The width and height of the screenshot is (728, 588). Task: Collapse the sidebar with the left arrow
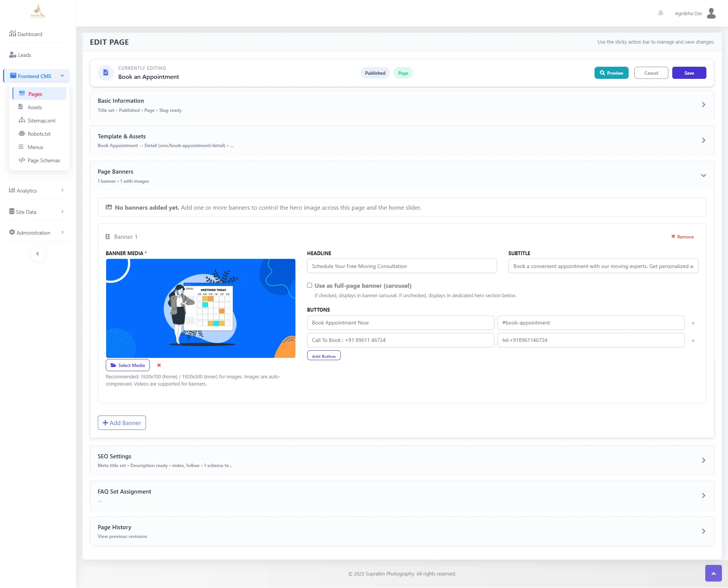38,254
